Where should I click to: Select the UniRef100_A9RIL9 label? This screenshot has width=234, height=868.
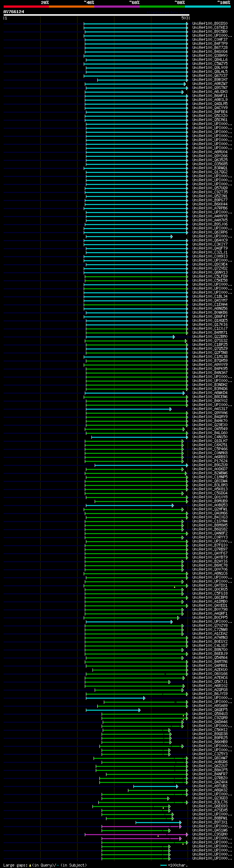(x=210, y=100)
